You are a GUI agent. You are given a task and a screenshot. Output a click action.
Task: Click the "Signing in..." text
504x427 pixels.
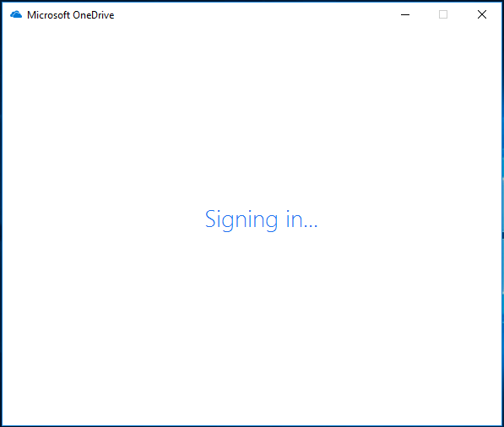click(x=262, y=219)
